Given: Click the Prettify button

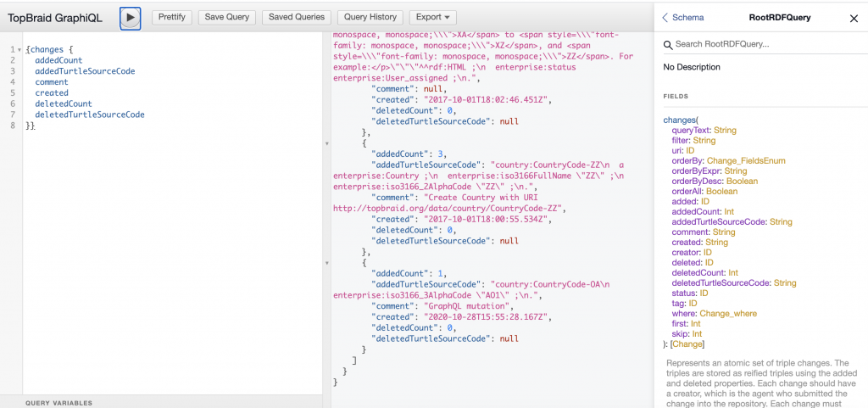Looking at the screenshot, I should click(171, 17).
